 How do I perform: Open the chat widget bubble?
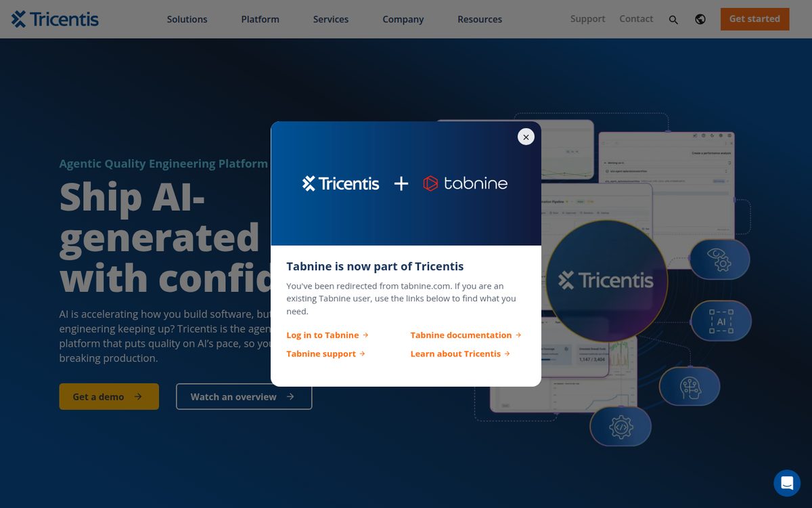point(787,483)
